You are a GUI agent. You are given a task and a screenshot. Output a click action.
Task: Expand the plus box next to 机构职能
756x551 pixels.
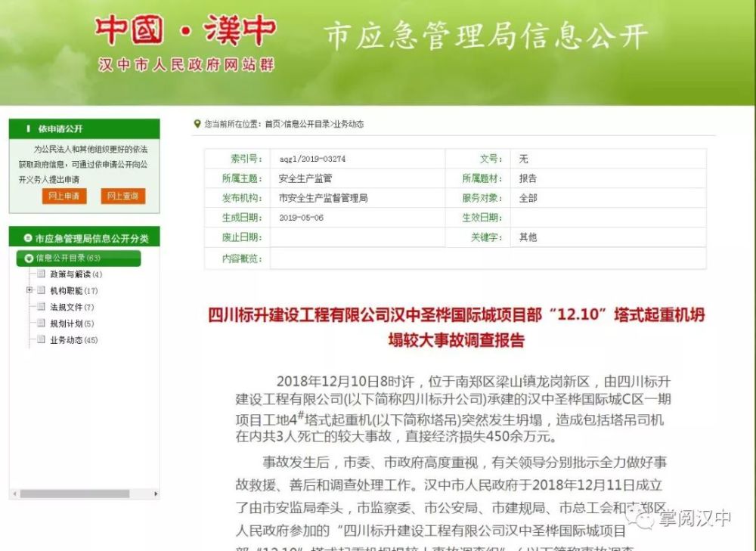29,290
